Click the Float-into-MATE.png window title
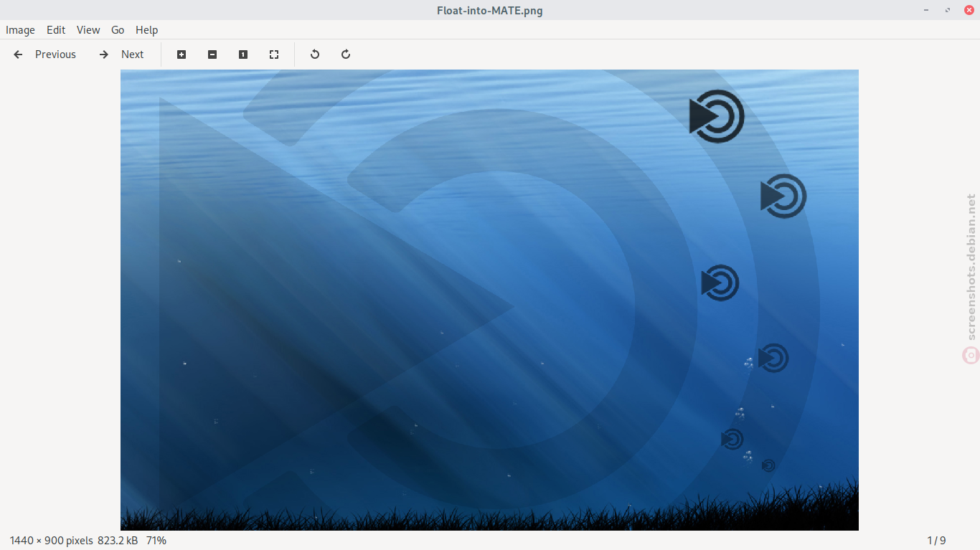Viewport: 980px width, 550px height. (490, 10)
